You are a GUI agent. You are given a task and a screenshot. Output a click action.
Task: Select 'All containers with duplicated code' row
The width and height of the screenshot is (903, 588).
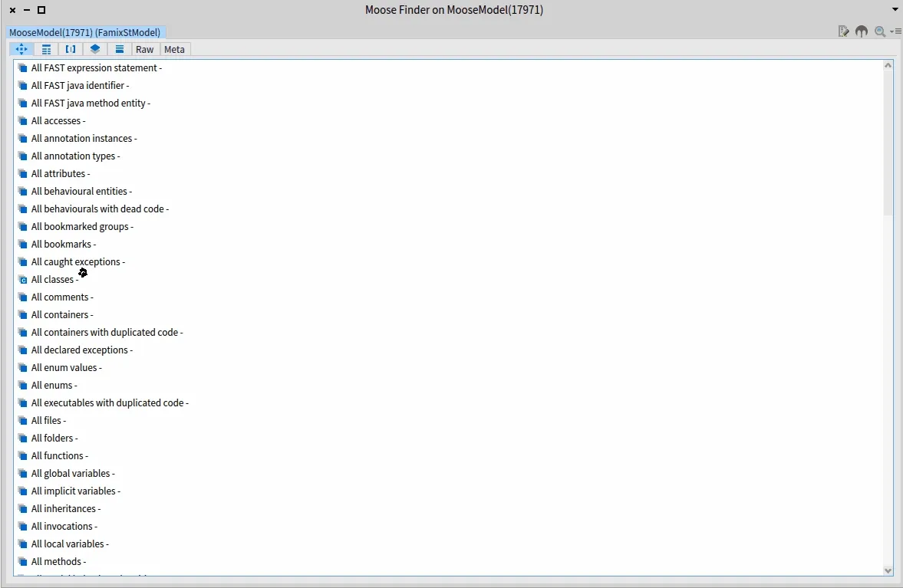click(448, 333)
